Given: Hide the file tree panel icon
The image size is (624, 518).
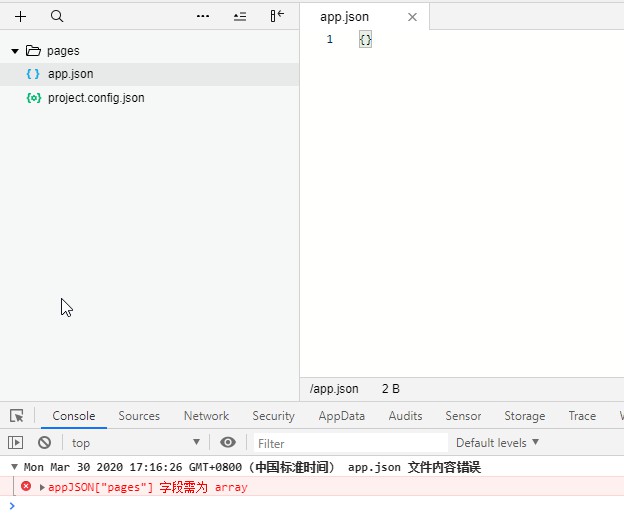Looking at the screenshot, I should pos(277,16).
